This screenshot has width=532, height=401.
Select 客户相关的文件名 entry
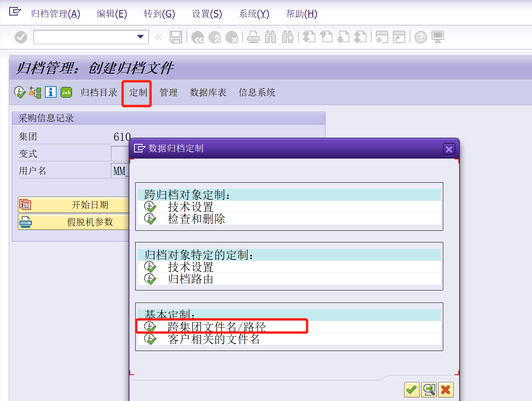[213, 339]
